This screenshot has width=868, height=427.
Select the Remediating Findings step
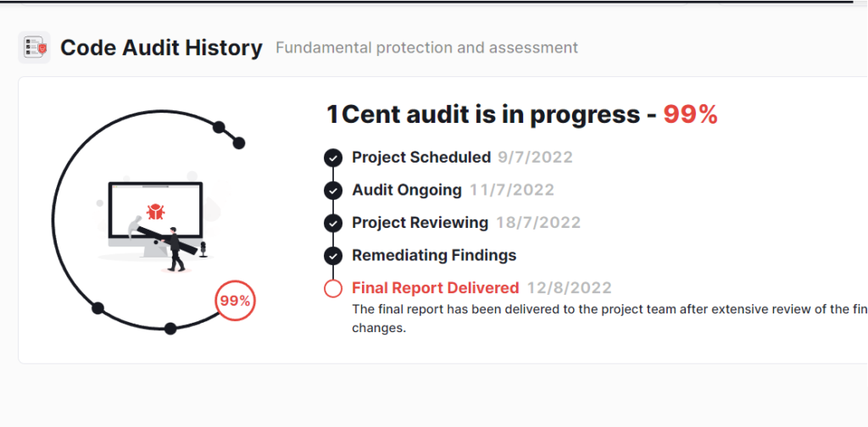434,255
